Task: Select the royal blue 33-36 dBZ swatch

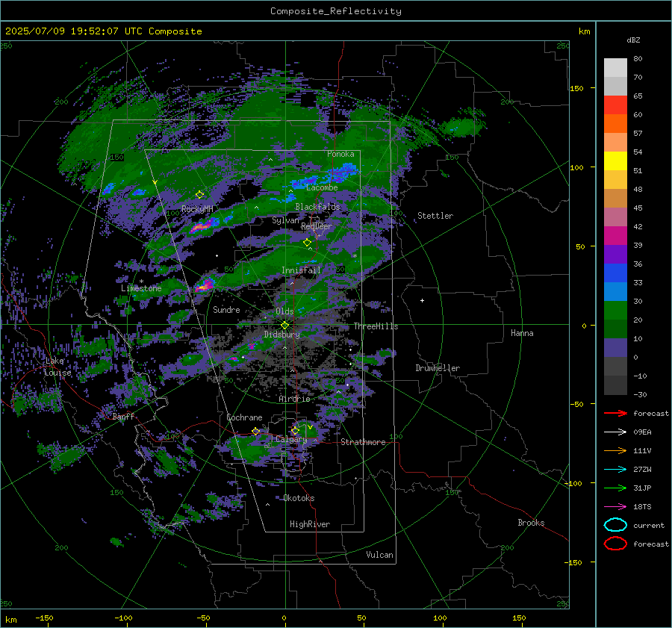Action: (x=615, y=273)
